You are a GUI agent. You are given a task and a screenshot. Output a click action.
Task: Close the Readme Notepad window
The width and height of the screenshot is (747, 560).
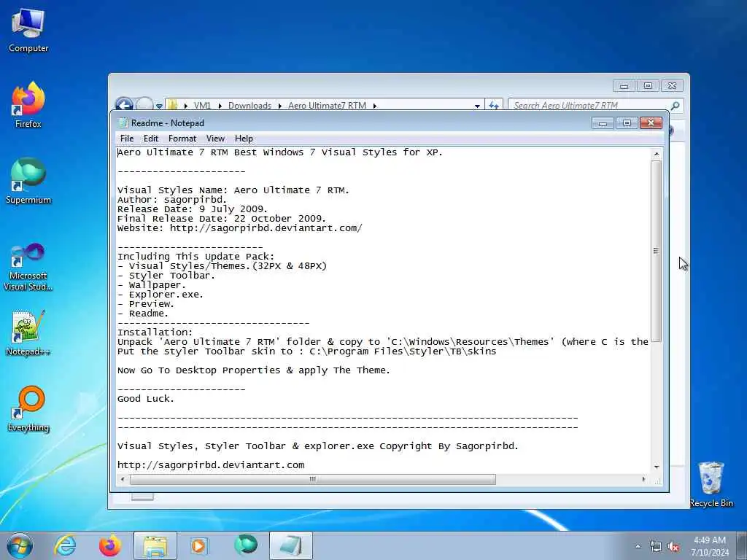[651, 123]
